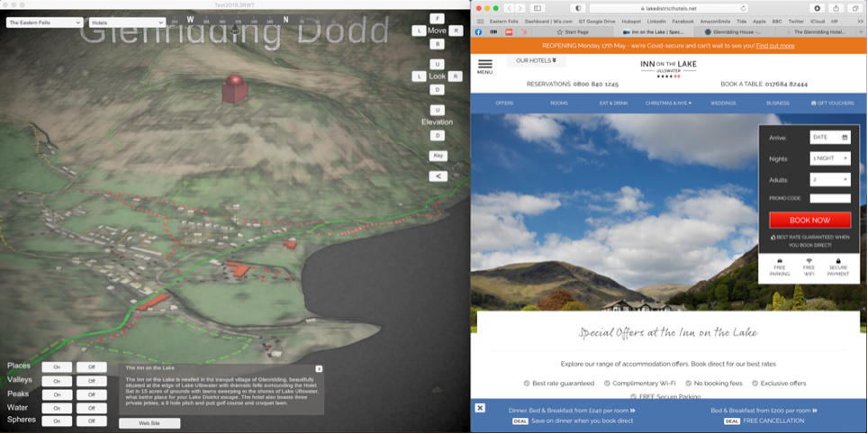Turn Places Off
The height and width of the screenshot is (434, 868).
click(91, 367)
